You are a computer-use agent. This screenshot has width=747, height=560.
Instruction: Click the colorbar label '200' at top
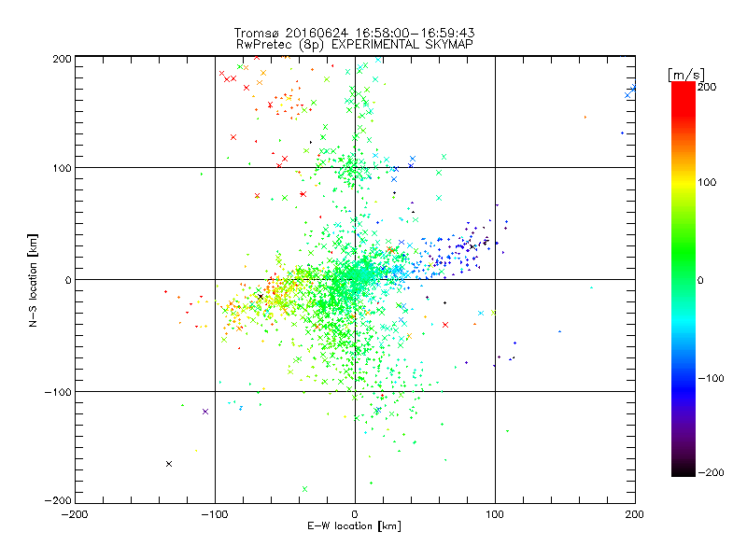tap(707, 87)
